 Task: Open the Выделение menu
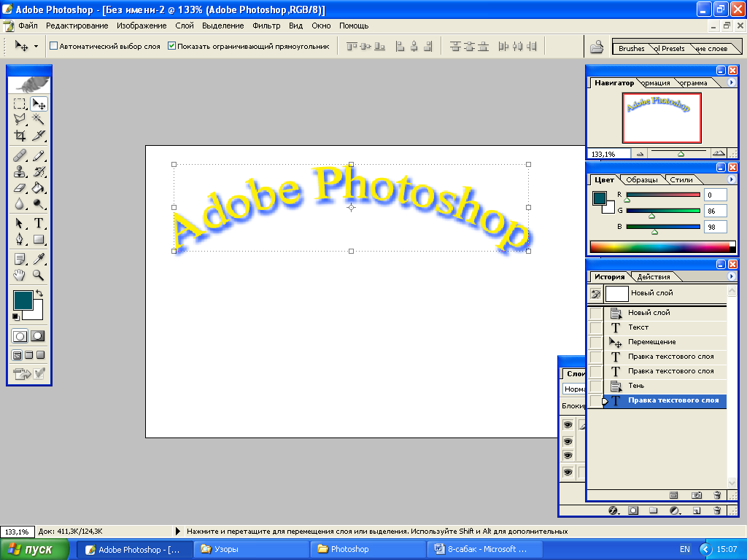[x=223, y=26]
